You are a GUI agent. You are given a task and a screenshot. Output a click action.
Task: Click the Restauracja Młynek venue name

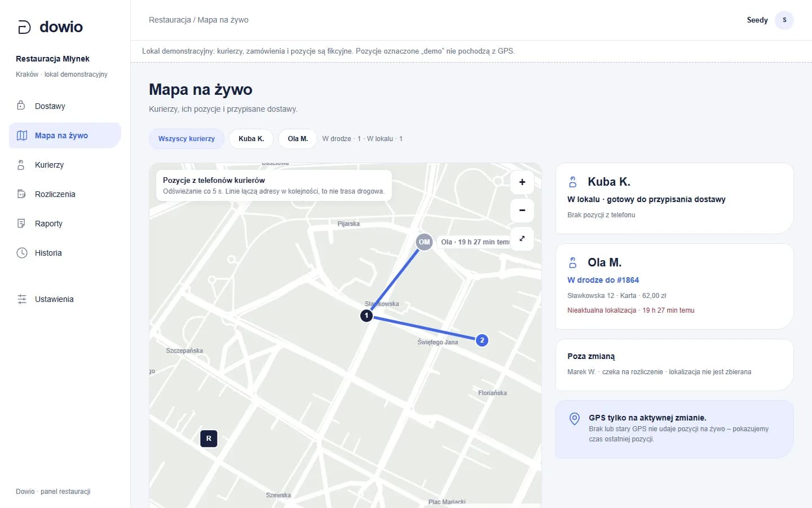[x=52, y=59]
